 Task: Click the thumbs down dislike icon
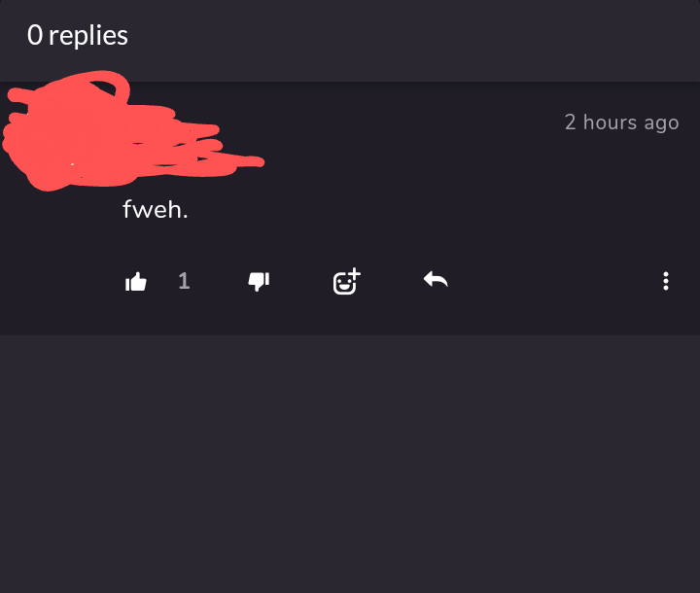[259, 282]
